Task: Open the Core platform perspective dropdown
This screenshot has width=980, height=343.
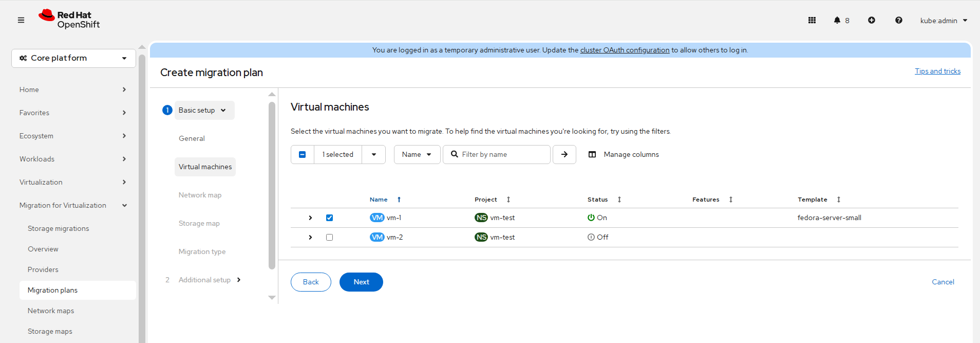Action: [73, 58]
